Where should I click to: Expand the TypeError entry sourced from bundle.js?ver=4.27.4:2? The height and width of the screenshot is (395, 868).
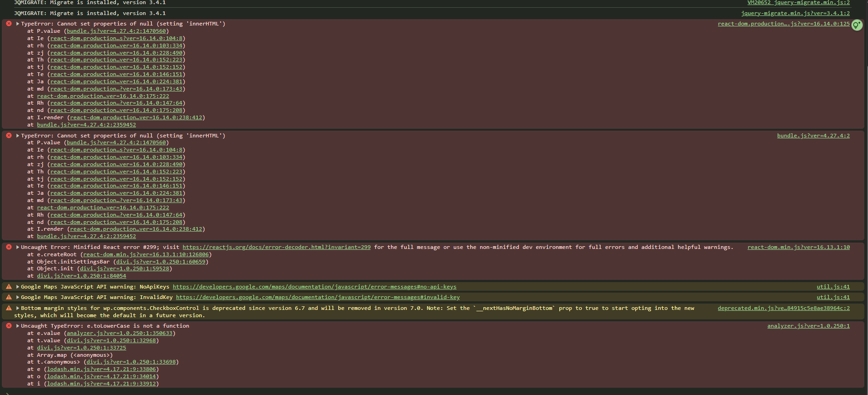[x=17, y=136]
